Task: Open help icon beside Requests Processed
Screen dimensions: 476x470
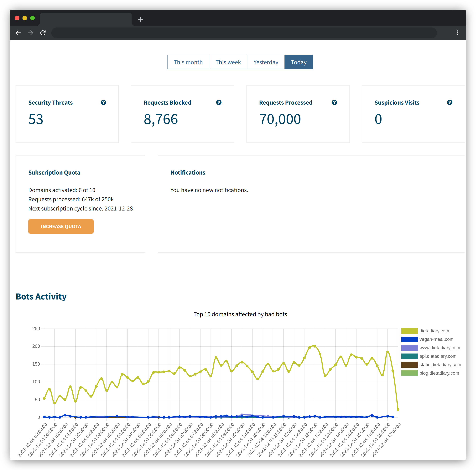Action: click(334, 102)
